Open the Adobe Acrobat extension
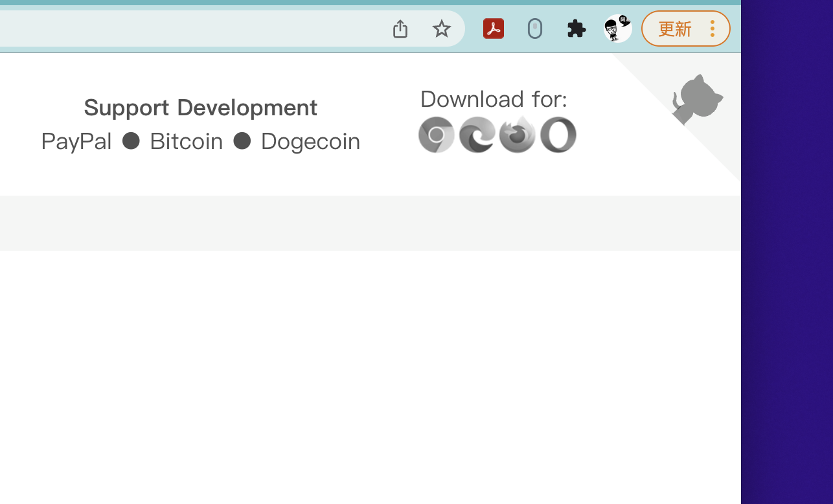Viewport: 833px width, 504px height. point(494,29)
